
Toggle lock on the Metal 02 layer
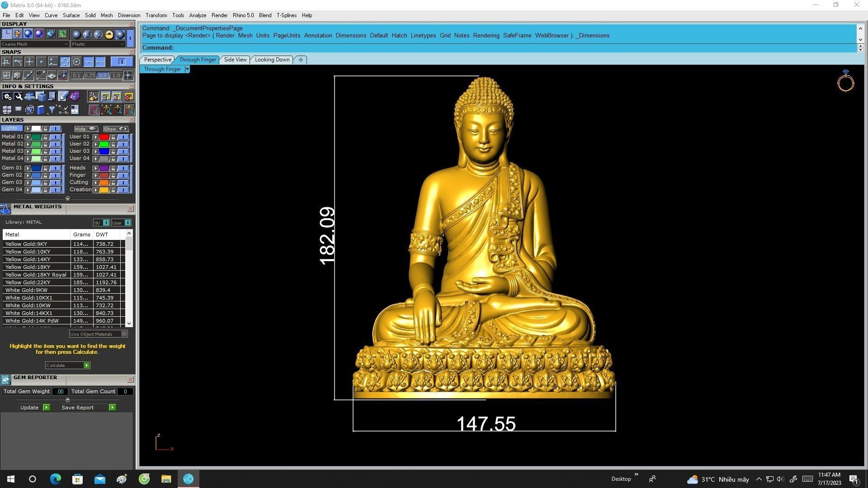45,144
